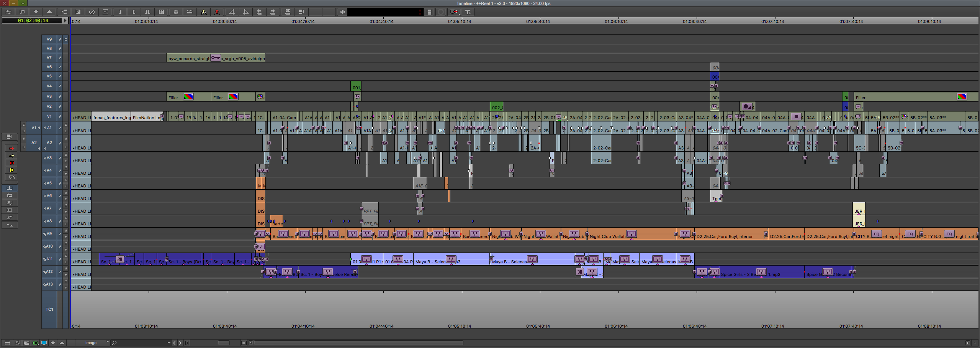Click ruler at 01:04:10:14 mark
This screenshot has height=348, width=980.
tap(303, 21)
